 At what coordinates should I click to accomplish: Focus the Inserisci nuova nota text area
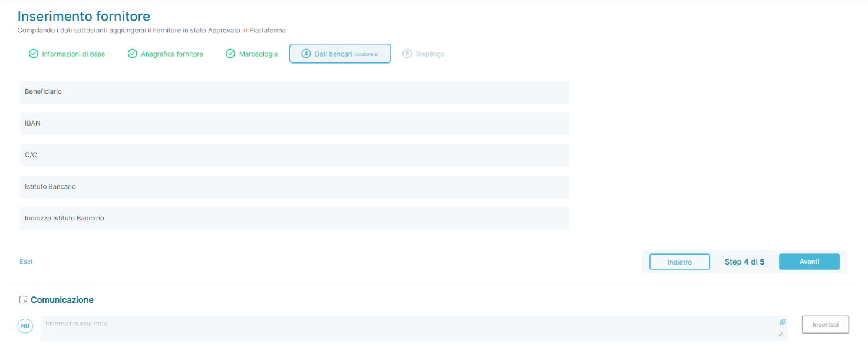click(414, 328)
